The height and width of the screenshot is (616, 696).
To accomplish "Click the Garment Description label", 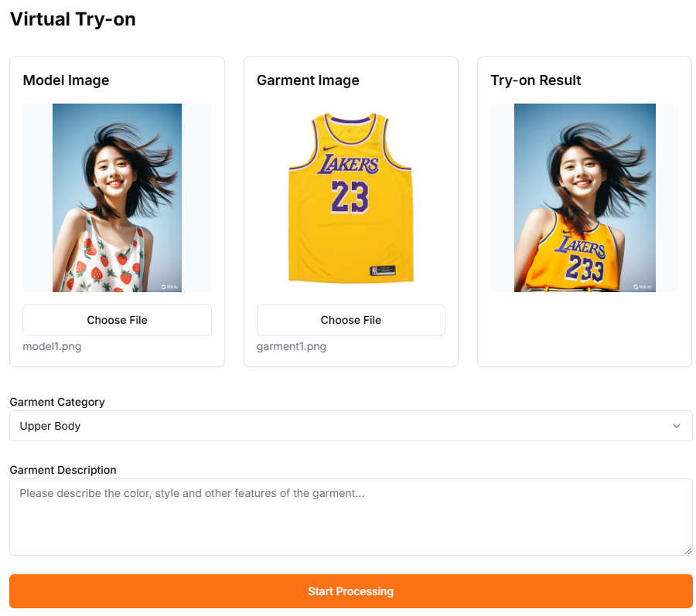I will tap(63, 470).
